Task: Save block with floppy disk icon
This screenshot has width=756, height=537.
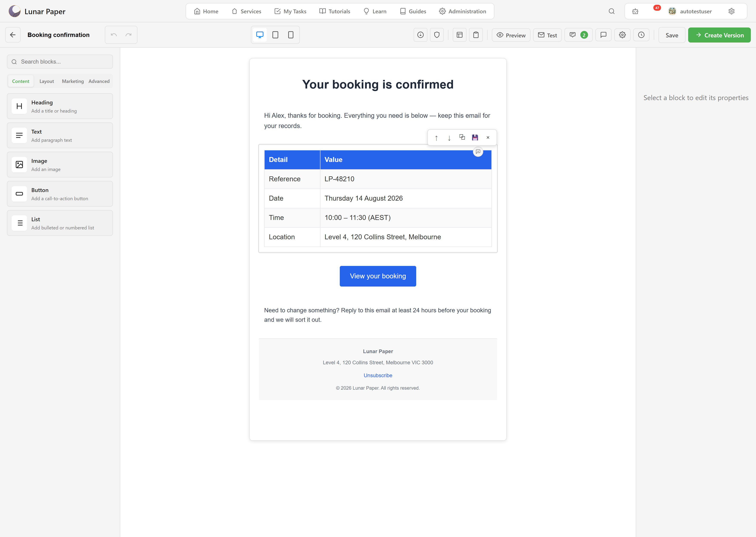Action: point(475,137)
